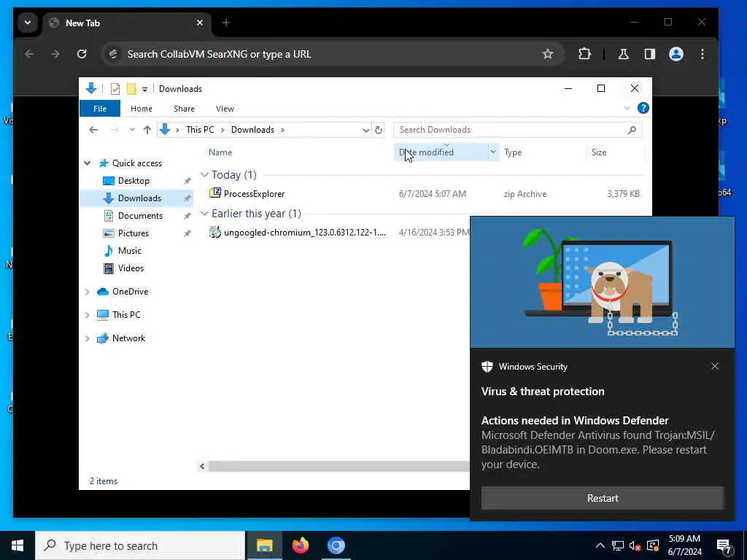
Task: Open recent locations dropdown in Explorer
Action: click(x=132, y=130)
